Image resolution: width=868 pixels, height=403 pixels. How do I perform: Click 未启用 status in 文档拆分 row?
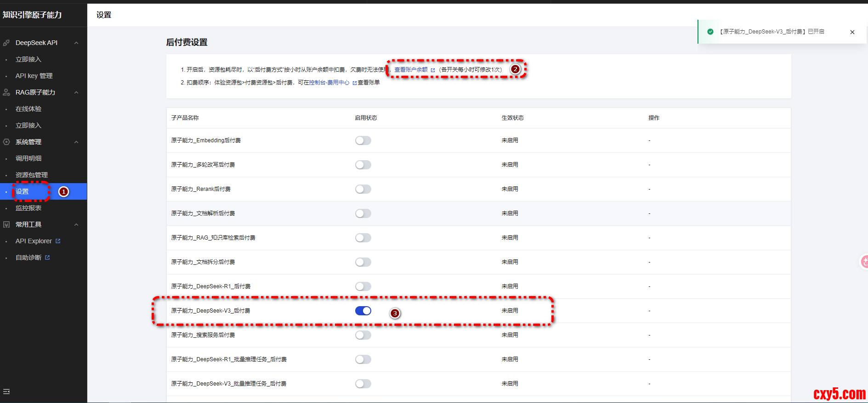point(510,262)
